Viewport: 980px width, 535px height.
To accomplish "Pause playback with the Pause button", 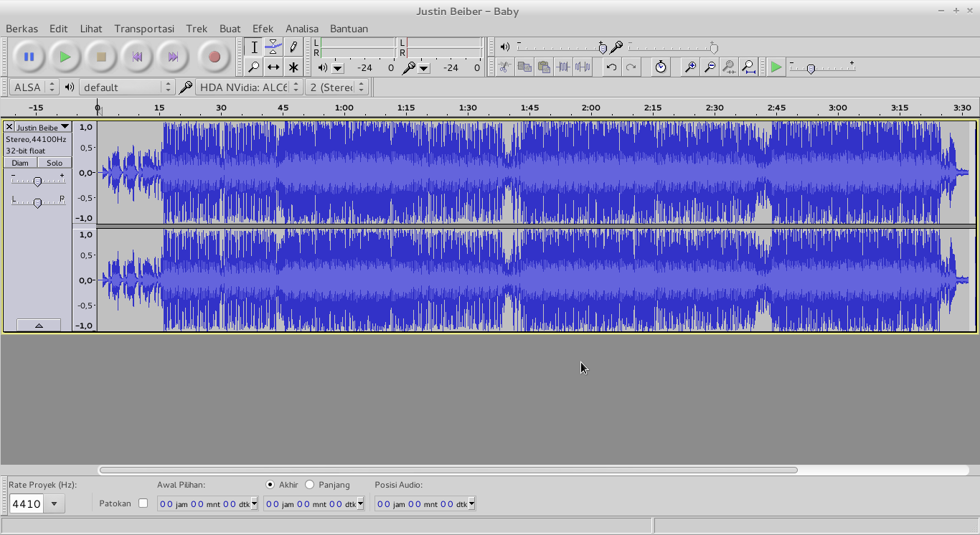I will pyautogui.click(x=29, y=57).
